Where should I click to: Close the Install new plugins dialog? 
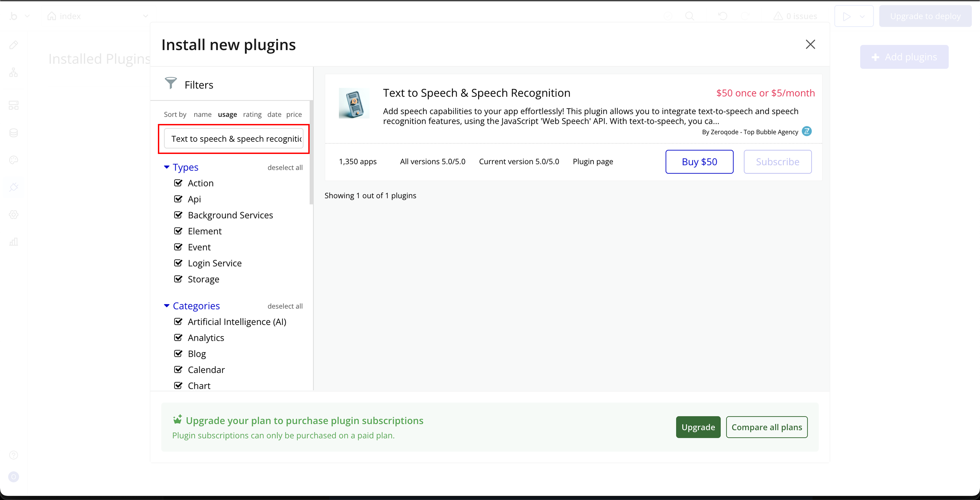pyautogui.click(x=810, y=45)
